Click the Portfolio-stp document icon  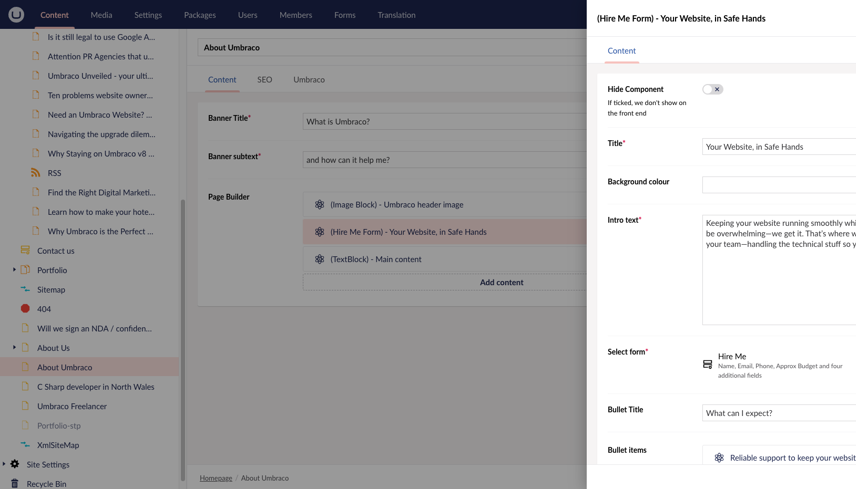[25, 425]
